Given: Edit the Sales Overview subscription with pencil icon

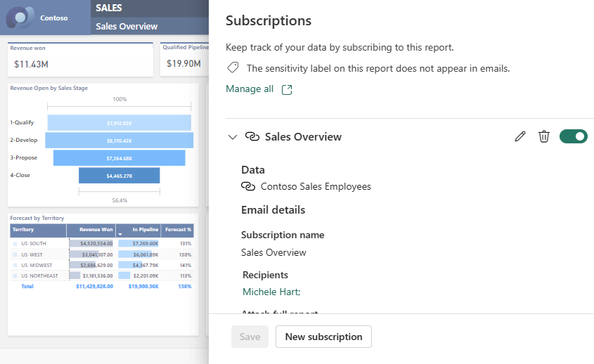Looking at the screenshot, I should [x=520, y=136].
